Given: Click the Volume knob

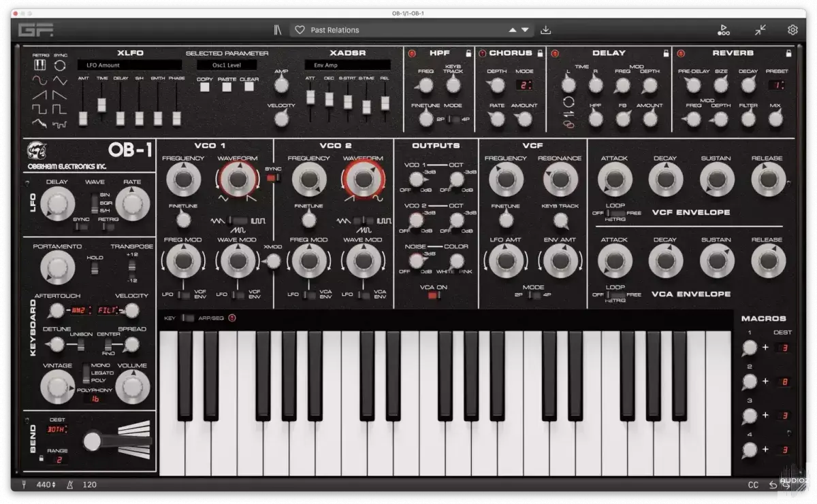Looking at the screenshot, I should click(132, 388).
